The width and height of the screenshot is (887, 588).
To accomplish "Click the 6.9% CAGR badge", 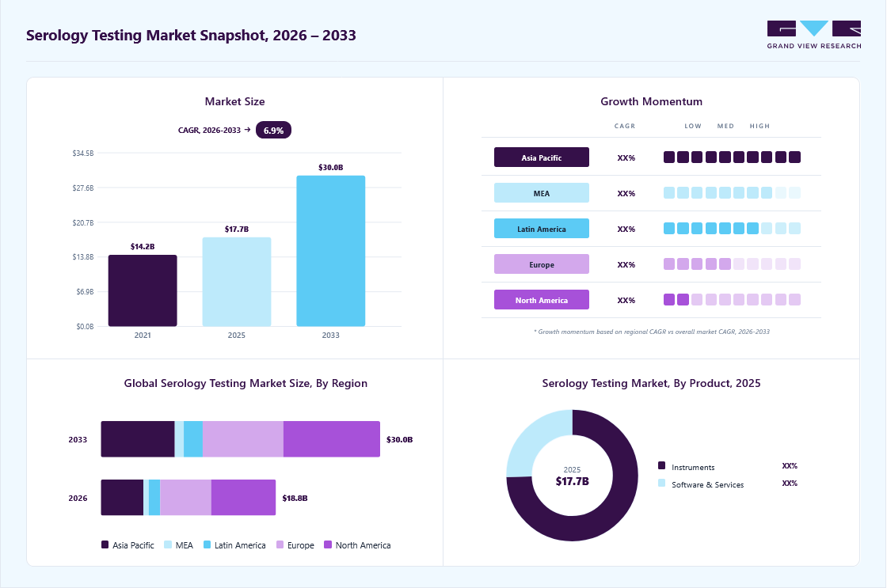I will pos(273,130).
